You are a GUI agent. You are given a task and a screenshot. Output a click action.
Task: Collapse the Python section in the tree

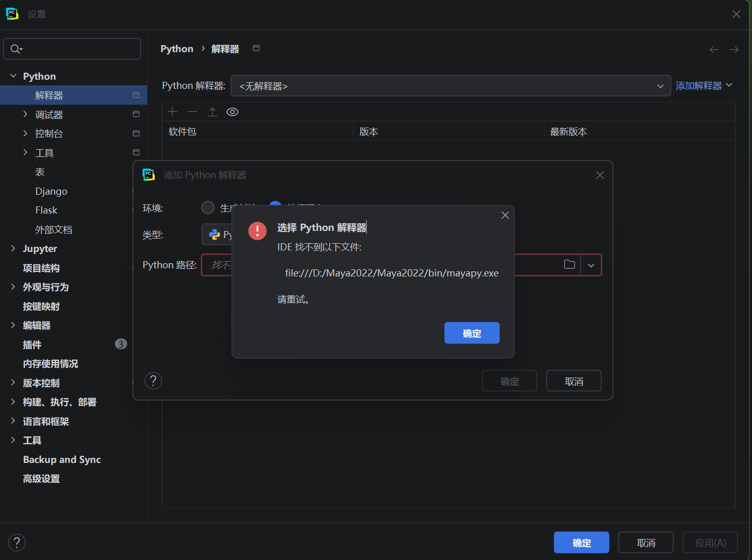click(x=13, y=76)
